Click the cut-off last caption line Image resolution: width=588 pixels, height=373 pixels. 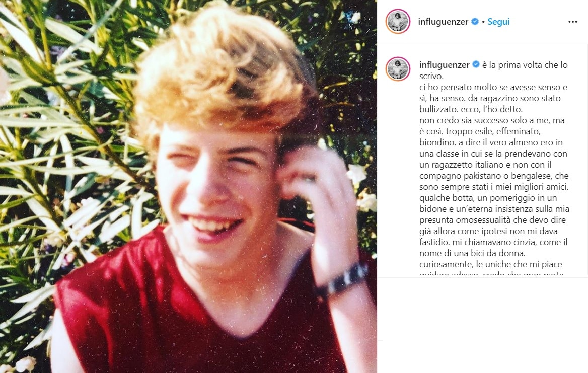pos(491,274)
